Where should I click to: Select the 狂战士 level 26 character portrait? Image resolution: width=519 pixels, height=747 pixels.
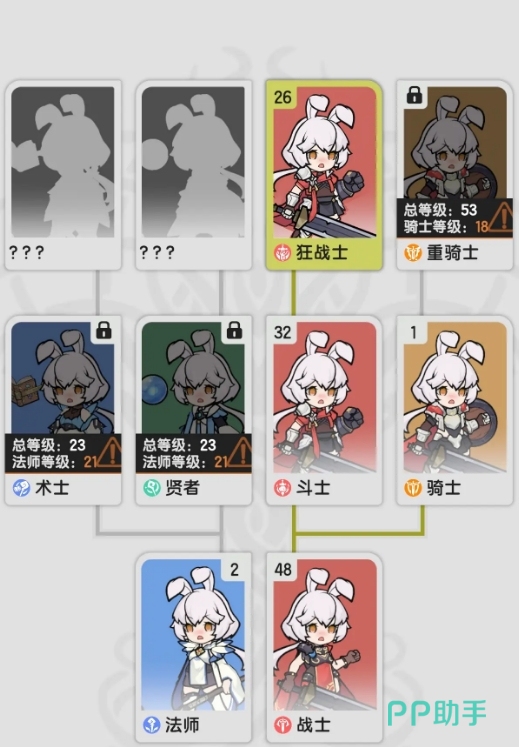[325, 162]
